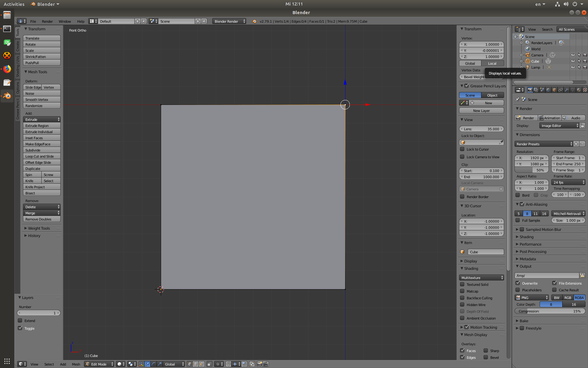Open the Render Presets dropdown

(544, 144)
